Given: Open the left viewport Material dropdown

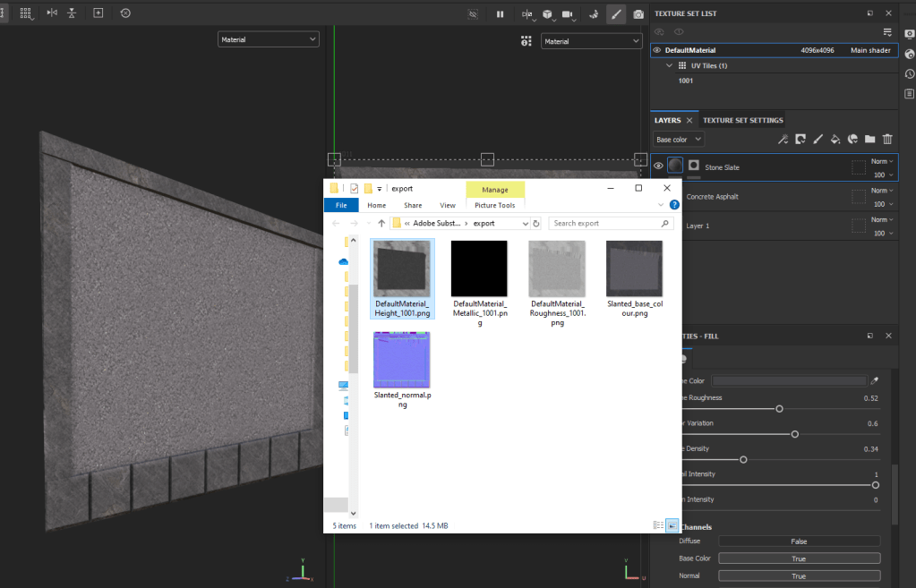Looking at the screenshot, I should click(268, 39).
